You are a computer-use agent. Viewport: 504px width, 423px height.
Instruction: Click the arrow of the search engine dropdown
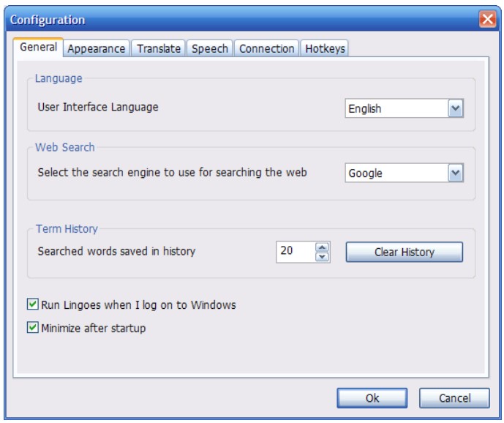point(455,173)
